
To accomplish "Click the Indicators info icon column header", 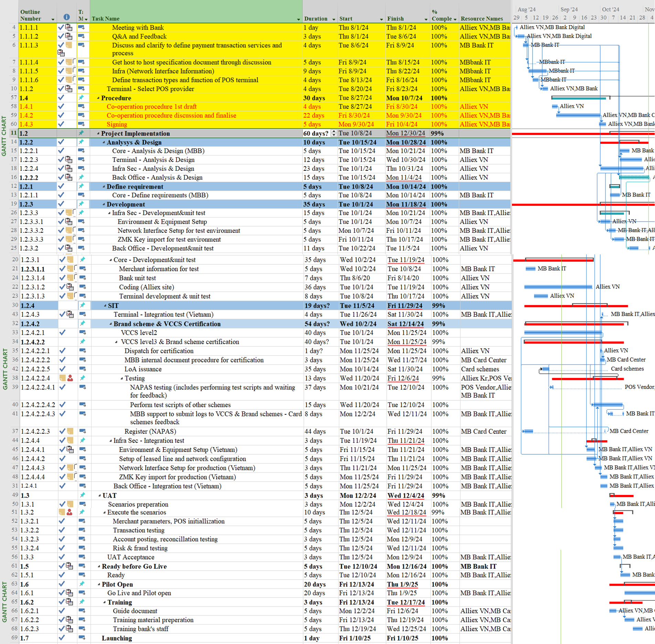I will pyautogui.click(x=67, y=17).
